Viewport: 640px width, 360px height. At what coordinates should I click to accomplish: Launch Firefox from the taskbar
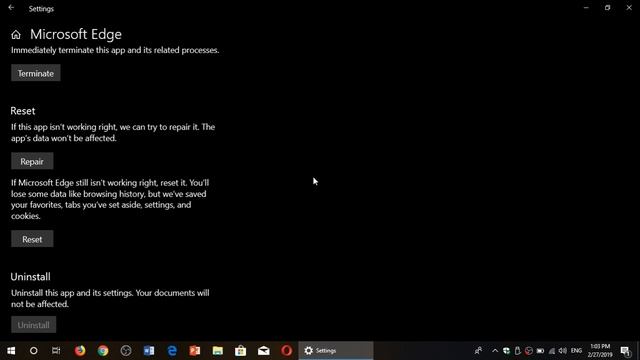point(80,351)
